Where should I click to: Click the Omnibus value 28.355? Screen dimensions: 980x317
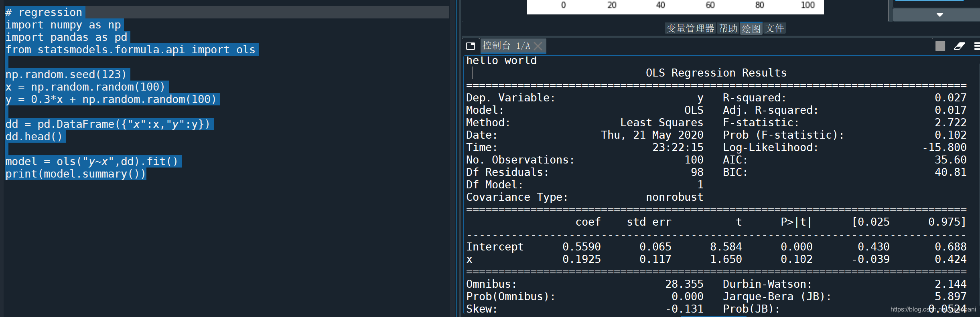point(684,284)
